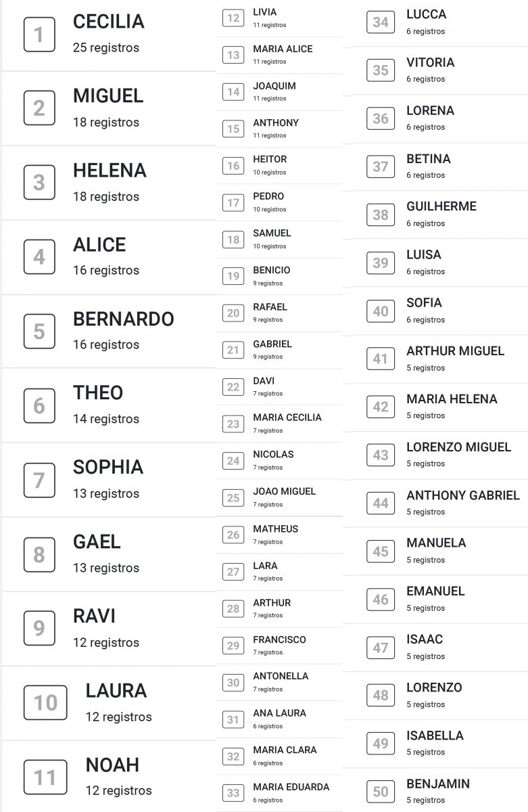This screenshot has width=528, height=812.
Task: Click the ANTHONY GABRIEL entry
Action: coord(463,495)
